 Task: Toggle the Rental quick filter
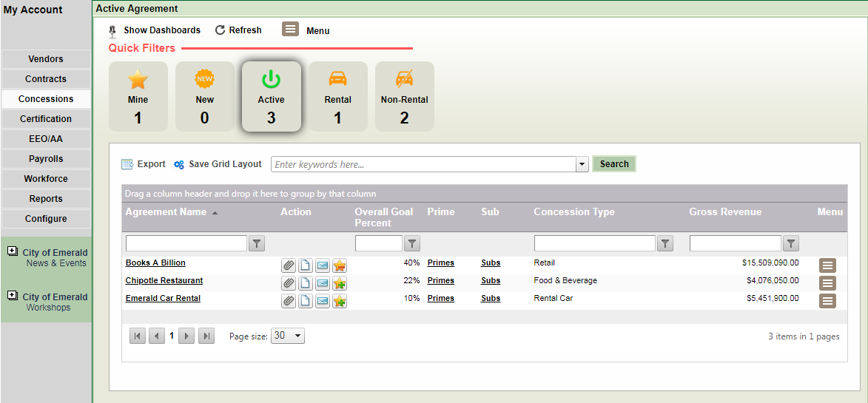point(338,96)
